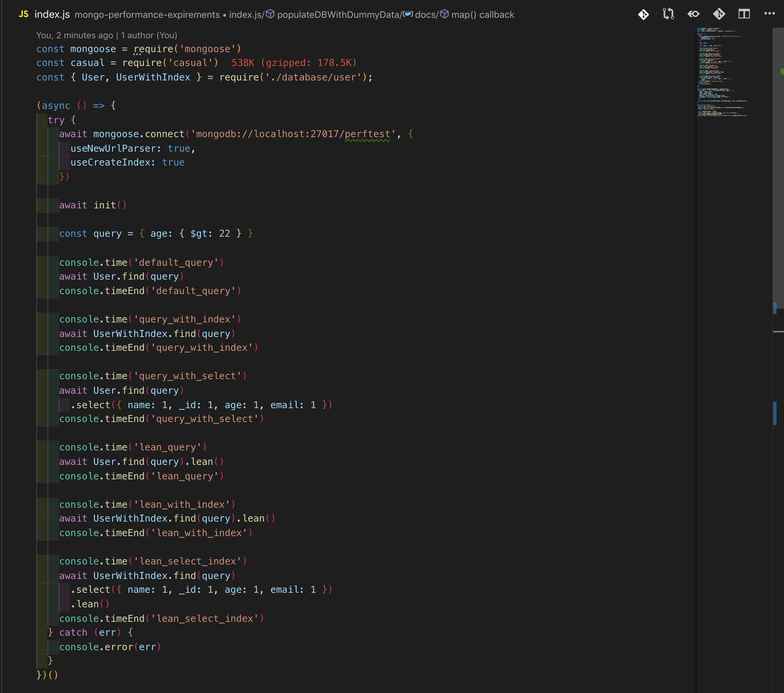Click the console.error(err) line
This screenshot has height=693, width=784.
pos(110,647)
